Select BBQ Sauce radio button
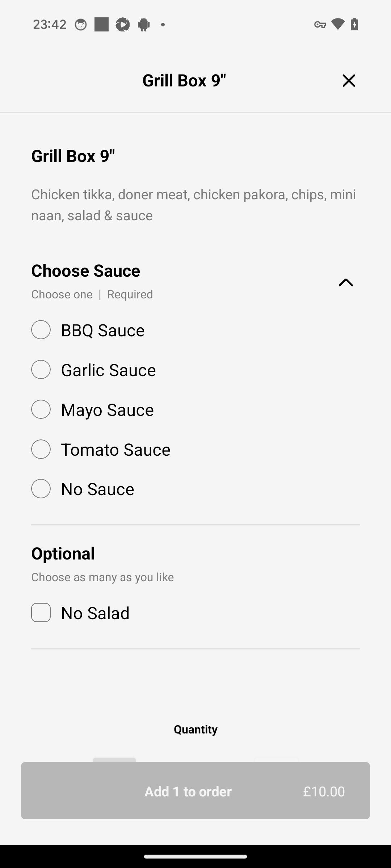 pos(41,330)
